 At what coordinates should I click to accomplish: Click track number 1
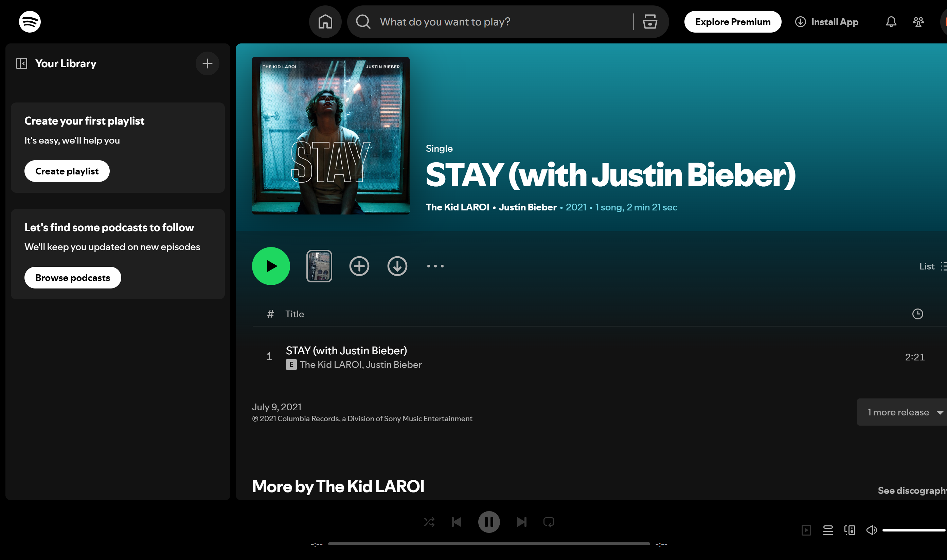[269, 357]
